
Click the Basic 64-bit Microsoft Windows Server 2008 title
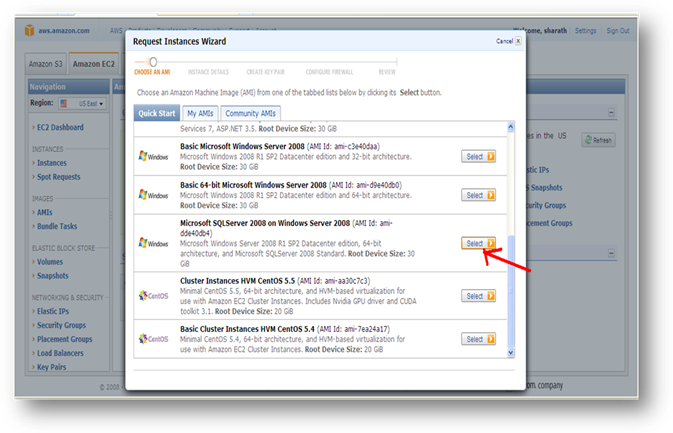(253, 185)
